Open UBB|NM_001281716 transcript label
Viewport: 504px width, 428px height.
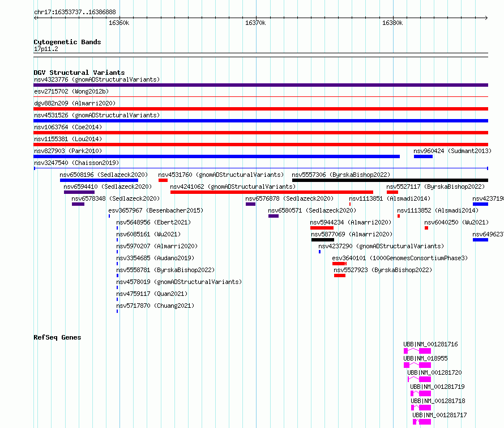[430, 344]
